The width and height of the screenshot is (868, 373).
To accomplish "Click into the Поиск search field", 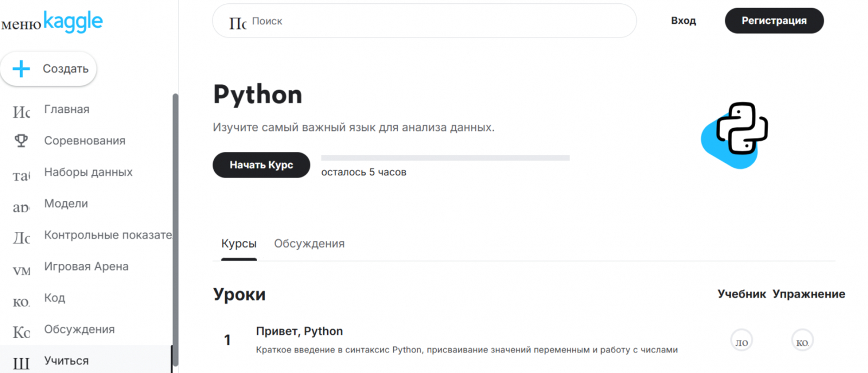I will point(434,21).
